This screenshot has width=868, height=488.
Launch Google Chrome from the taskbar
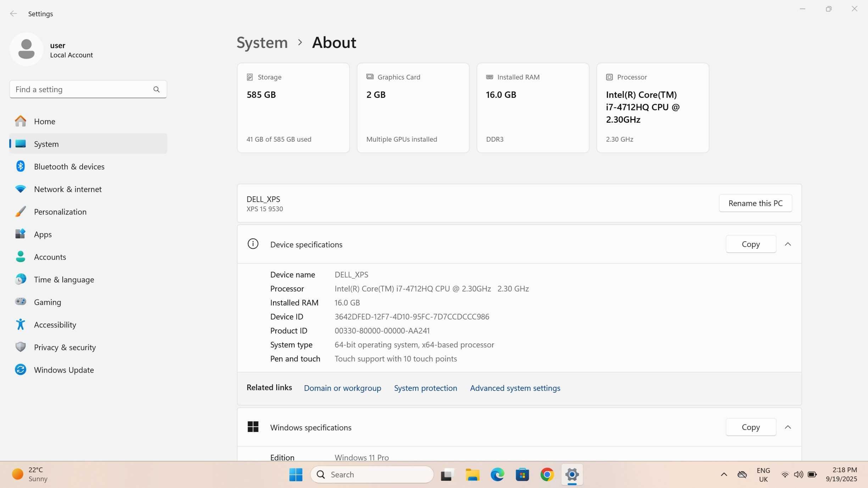[x=547, y=475]
